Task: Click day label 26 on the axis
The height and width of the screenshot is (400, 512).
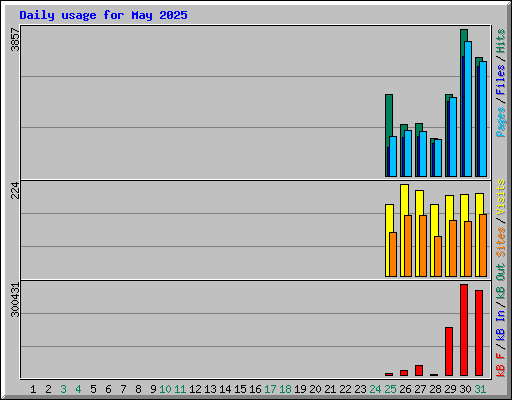Action: click(x=405, y=389)
